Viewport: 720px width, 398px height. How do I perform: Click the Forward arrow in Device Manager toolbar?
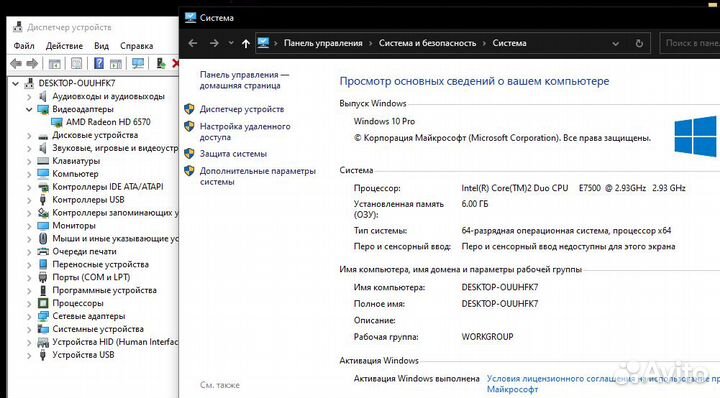point(32,63)
